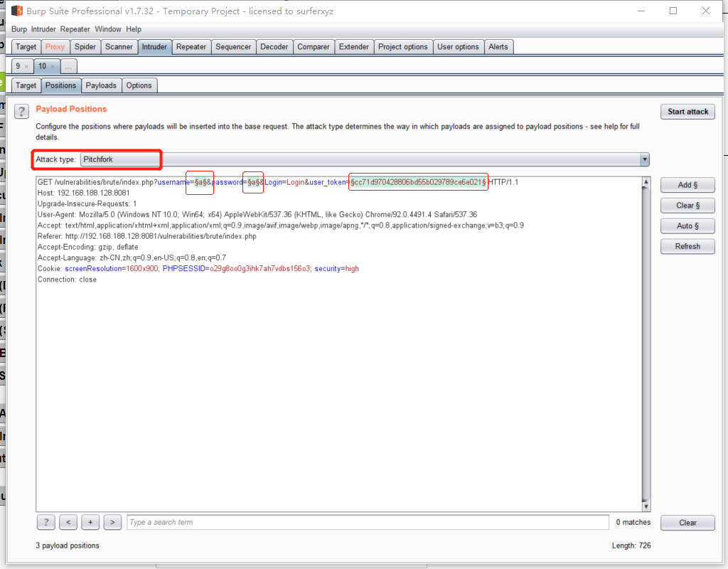Open the Alerts tab
728x569 pixels.
(x=498, y=47)
